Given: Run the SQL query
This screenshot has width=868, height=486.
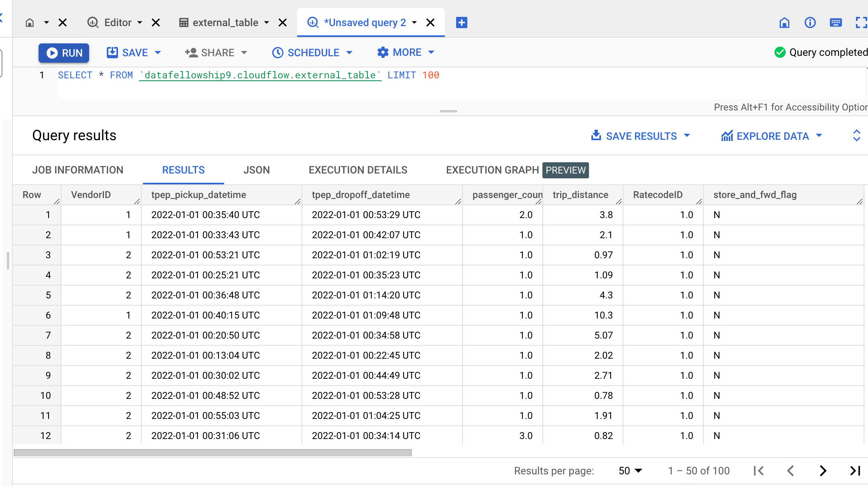Looking at the screenshot, I should (63, 53).
